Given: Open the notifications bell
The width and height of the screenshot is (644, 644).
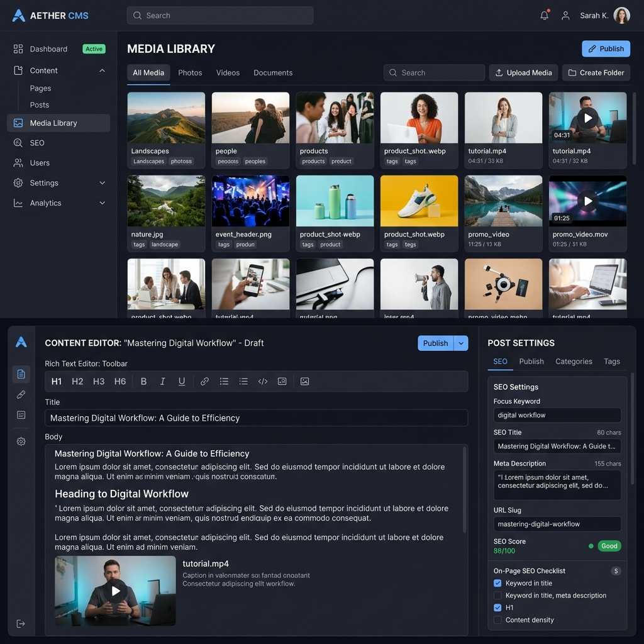Looking at the screenshot, I should pos(544,16).
